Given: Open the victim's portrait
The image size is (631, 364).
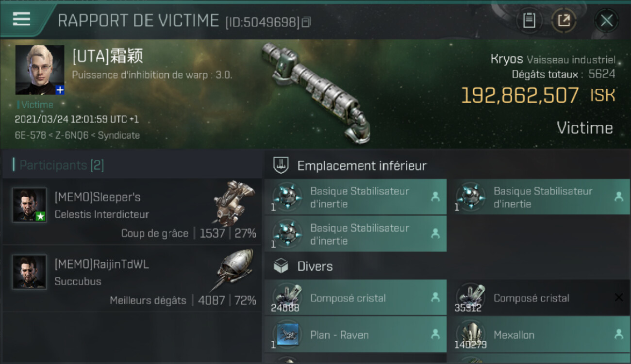Looking at the screenshot, I should pyautogui.click(x=40, y=70).
